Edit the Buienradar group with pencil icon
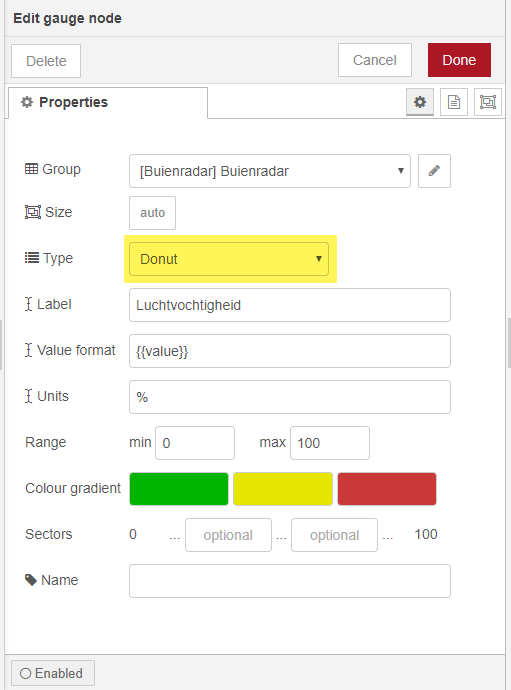 [x=434, y=171]
